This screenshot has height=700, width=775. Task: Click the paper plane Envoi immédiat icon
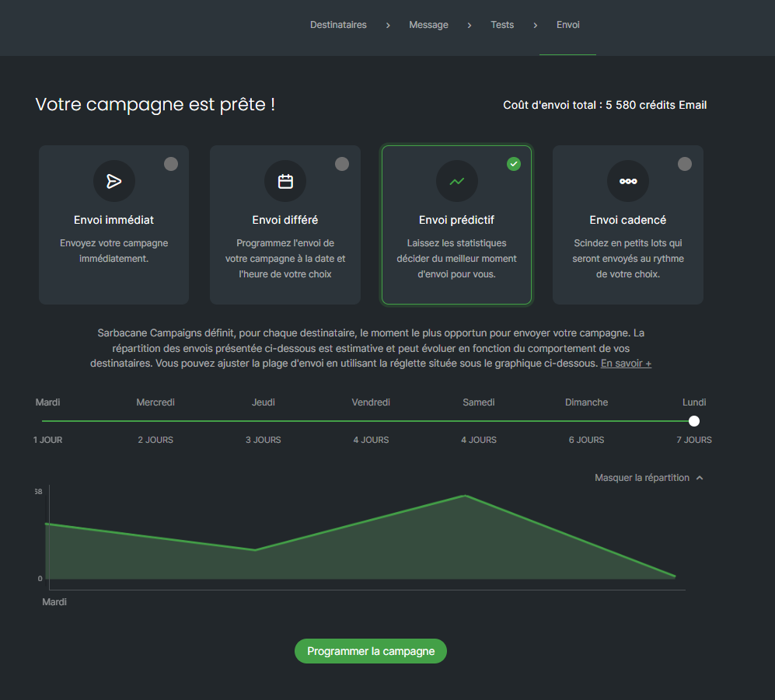point(114,181)
